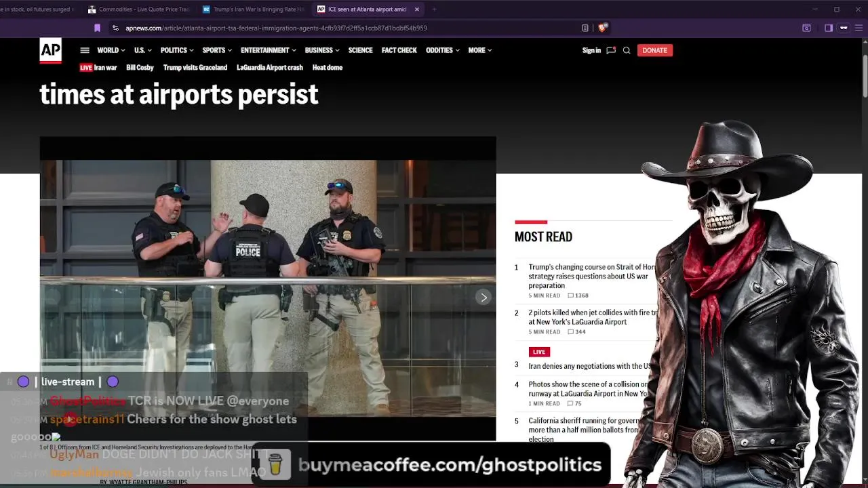Open photos of LaGuardia collision story

589,389
